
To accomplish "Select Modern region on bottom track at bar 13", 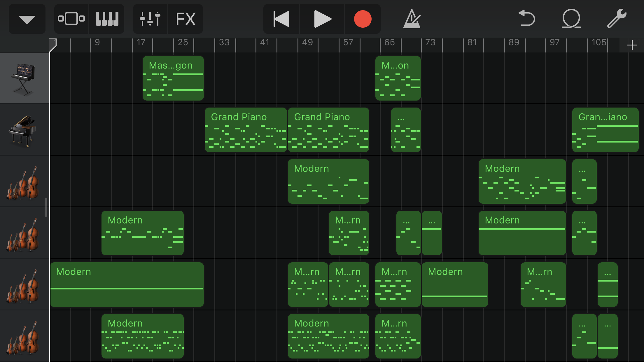I will tap(143, 336).
